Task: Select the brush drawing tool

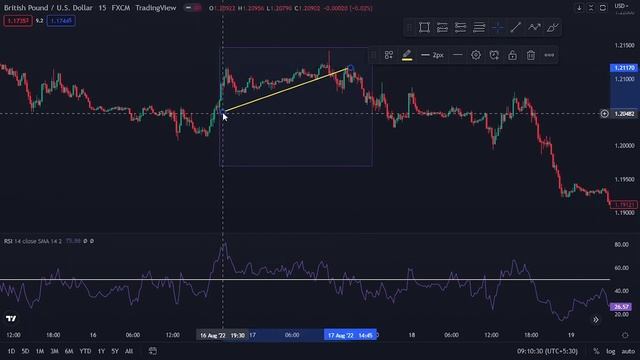Action: pos(552,27)
